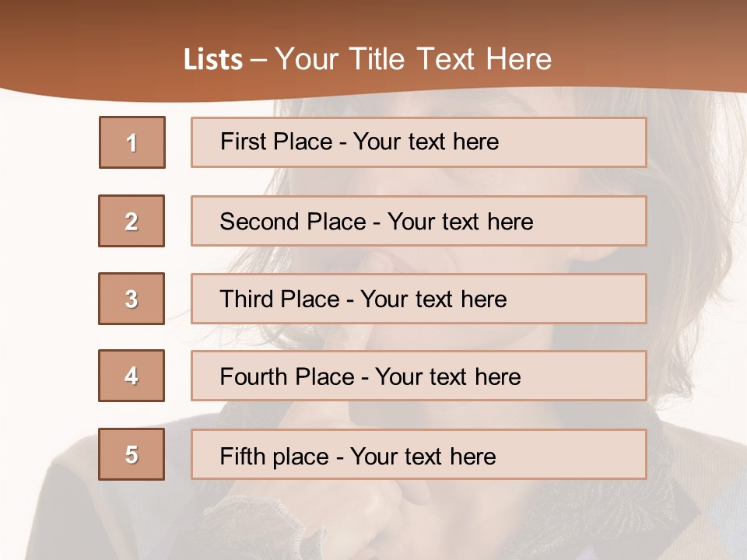Viewport: 747px width, 560px height.
Task: Select the Second Place text box
Action: [x=419, y=221]
